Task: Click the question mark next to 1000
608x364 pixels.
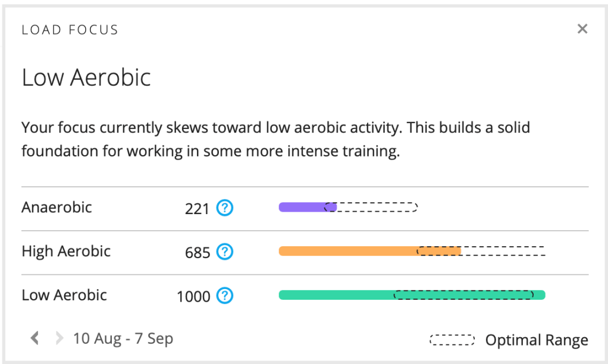Action: [x=225, y=296]
